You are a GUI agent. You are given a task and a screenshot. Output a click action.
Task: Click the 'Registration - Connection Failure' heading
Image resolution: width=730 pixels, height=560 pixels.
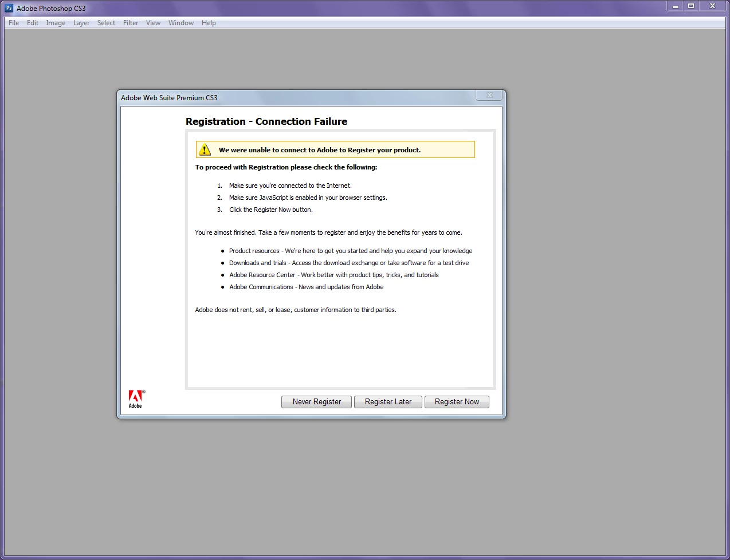point(266,121)
